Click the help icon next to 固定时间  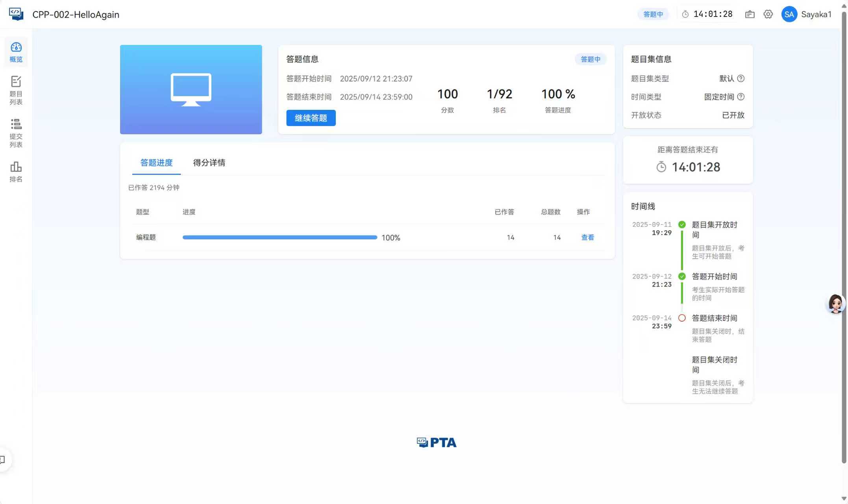click(741, 97)
